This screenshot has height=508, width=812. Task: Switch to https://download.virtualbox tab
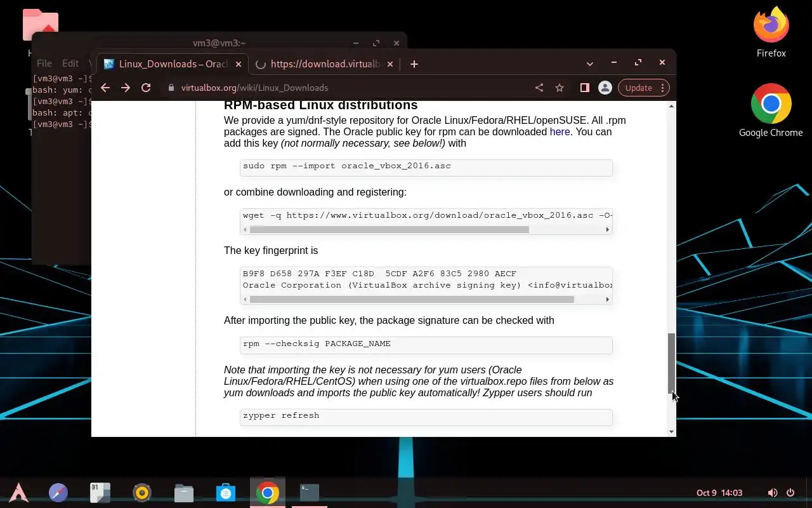click(324, 64)
